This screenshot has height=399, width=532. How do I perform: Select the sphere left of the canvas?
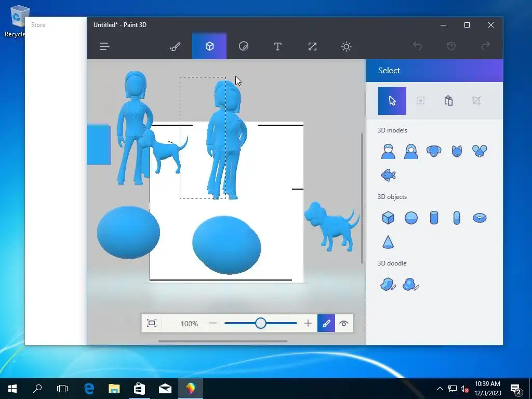point(128,232)
